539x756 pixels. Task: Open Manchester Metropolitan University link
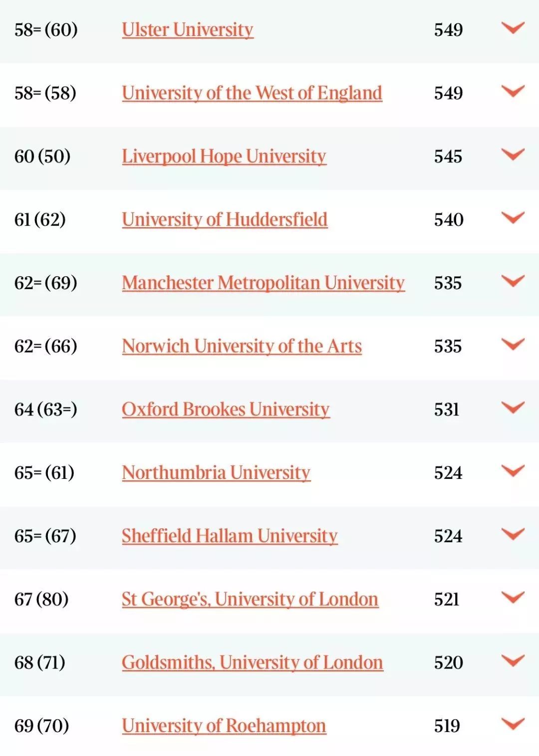(x=264, y=283)
